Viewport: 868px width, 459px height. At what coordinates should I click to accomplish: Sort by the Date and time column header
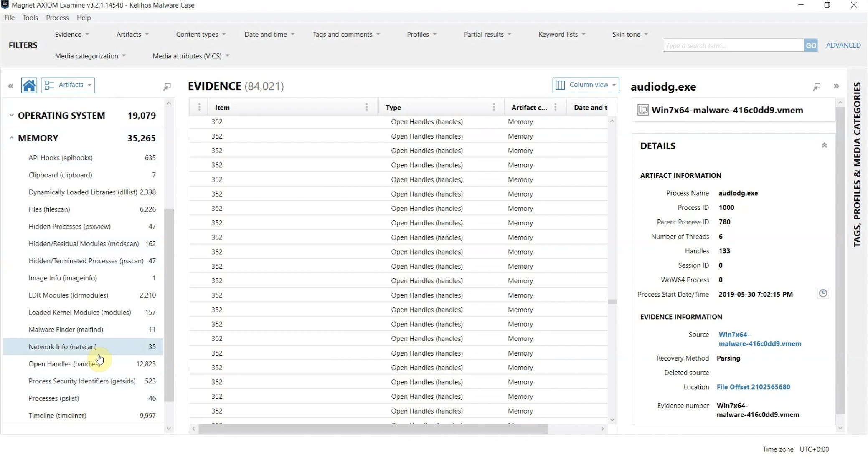point(590,107)
